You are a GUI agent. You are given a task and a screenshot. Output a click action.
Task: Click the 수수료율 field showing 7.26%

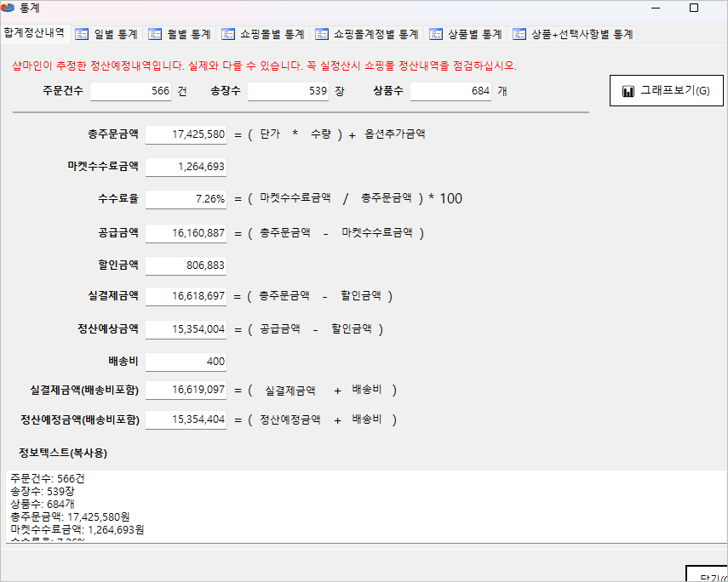click(x=186, y=200)
